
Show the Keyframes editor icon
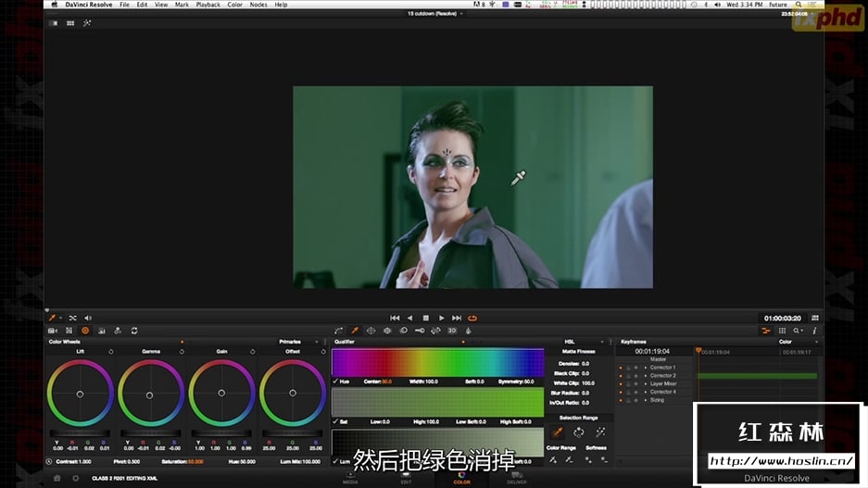766,331
